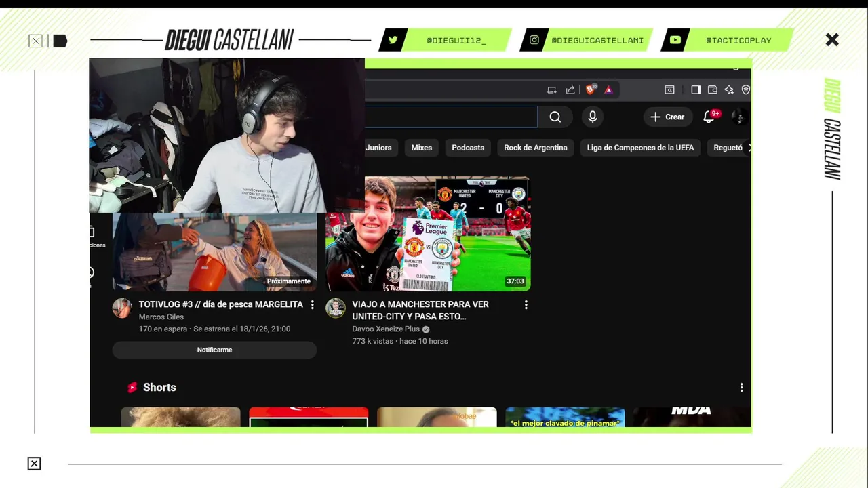Click the Twitter bird icon in overlay
Image resolution: width=868 pixels, height=488 pixels.
(x=393, y=40)
